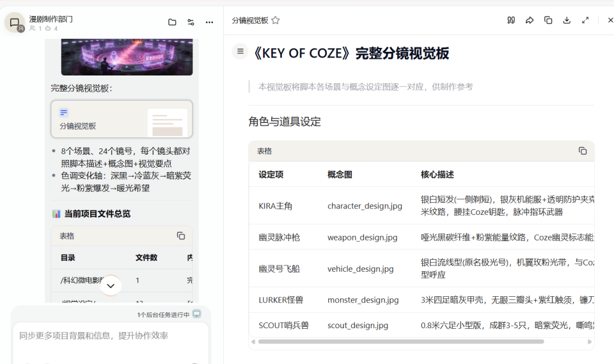The width and height of the screenshot is (614, 364).
Task: Click the 当前项目文件总览 heading
Action: (97, 214)
